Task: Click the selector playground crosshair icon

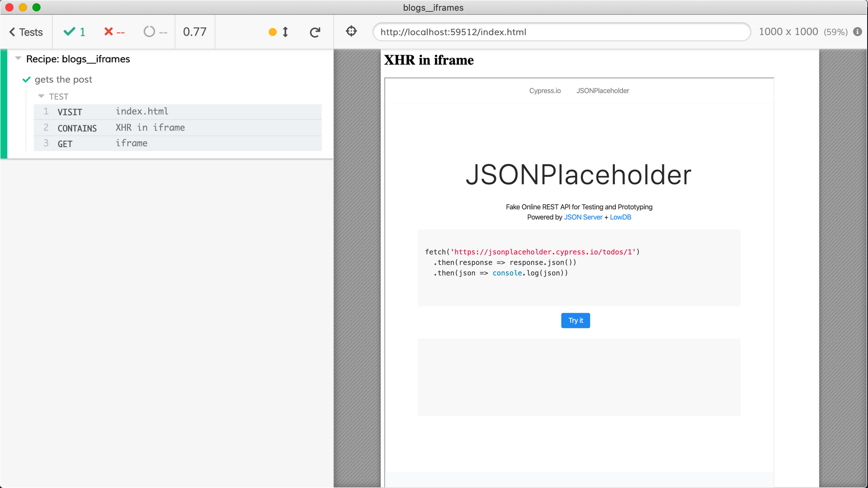Action: [x=351, y=32]
